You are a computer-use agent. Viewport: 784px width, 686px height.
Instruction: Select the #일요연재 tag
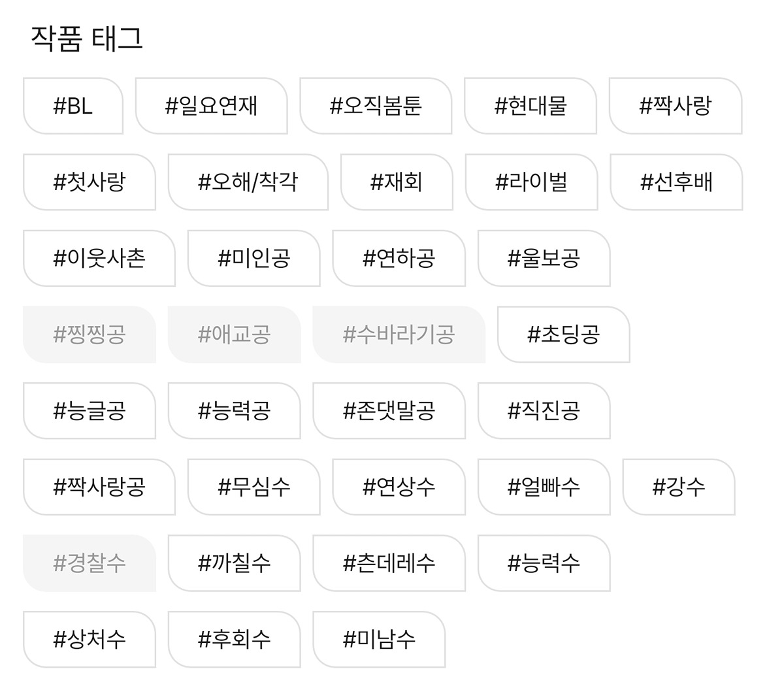(211, 106)
